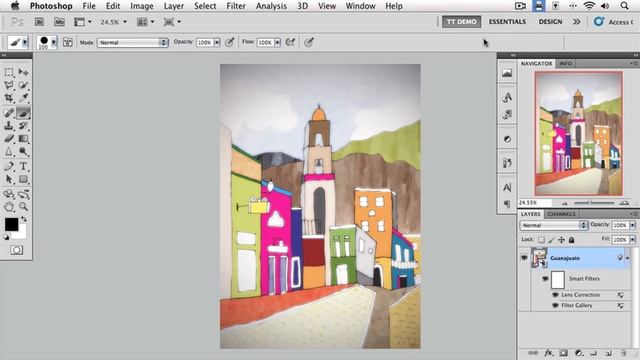Launch Bridge from the application bar
This screenshot has height=360, width=640.
point(39,22)
